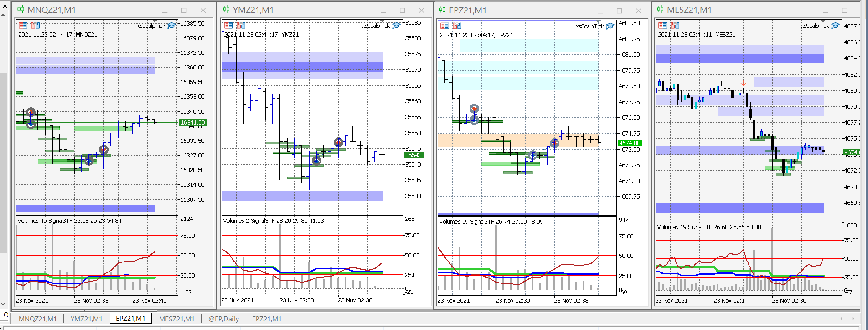The width and height of the screenshot is (868, 330).
Task: Click xsScalpTick label on YMZ21 chart
Action: (x=376, y=26)
